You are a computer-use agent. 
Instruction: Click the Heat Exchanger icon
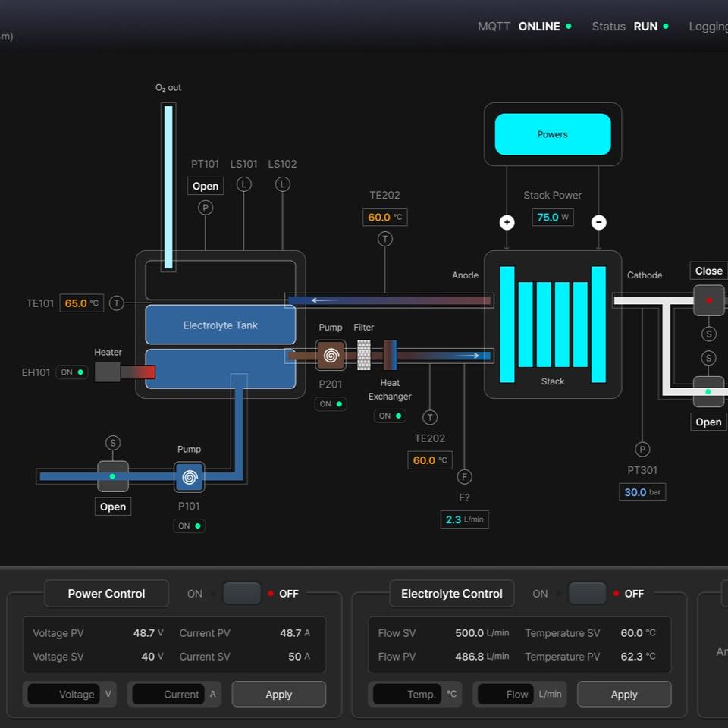pos(390,355)
